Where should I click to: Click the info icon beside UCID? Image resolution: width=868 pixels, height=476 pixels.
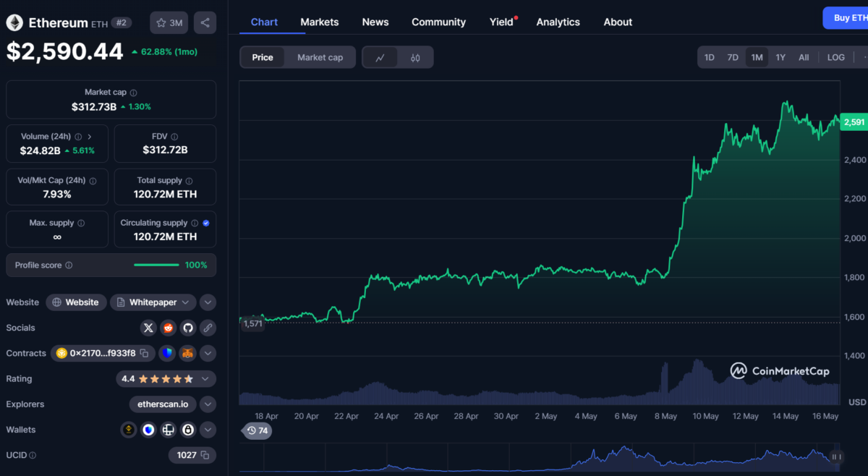point(33,455)
